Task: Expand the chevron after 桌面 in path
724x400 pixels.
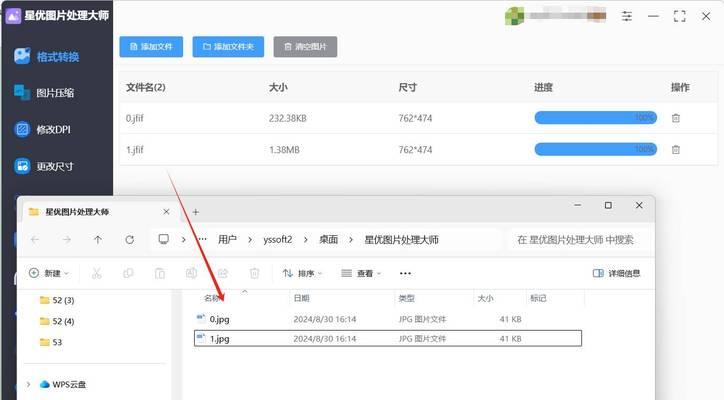Action: [351, 240]
